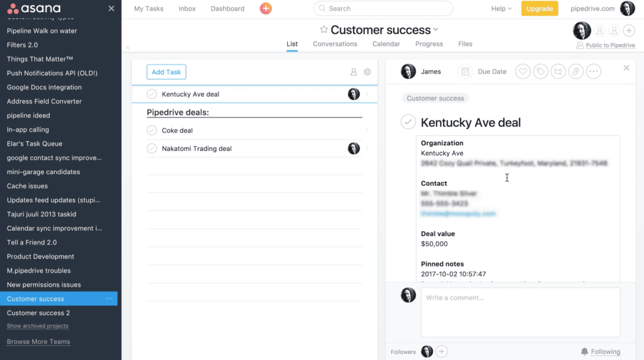Expand Coke deal row chevron
This screenshot has width=644, height=360.
tap(367, 130)
